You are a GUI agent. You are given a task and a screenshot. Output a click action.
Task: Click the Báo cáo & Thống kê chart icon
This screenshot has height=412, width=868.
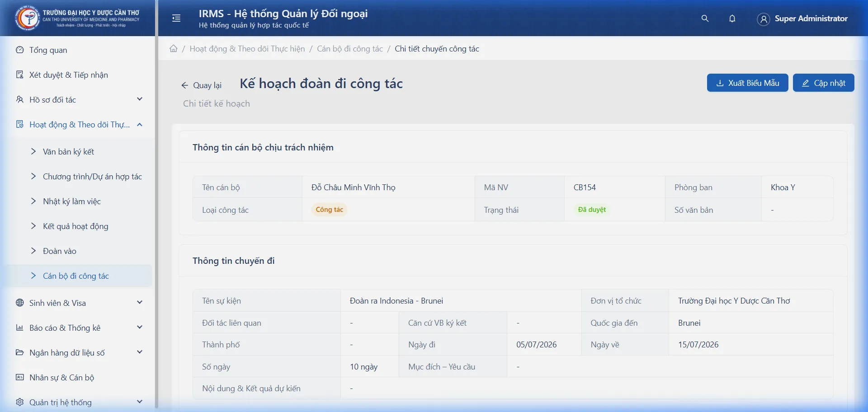tap(19, 328)
